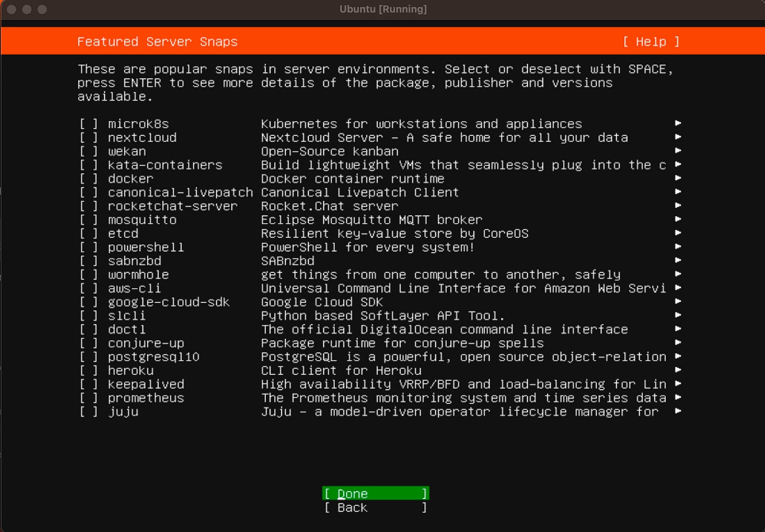Open details arrow for nextcloud row
The image size is (765, 532).
click(x=678, y=137)
